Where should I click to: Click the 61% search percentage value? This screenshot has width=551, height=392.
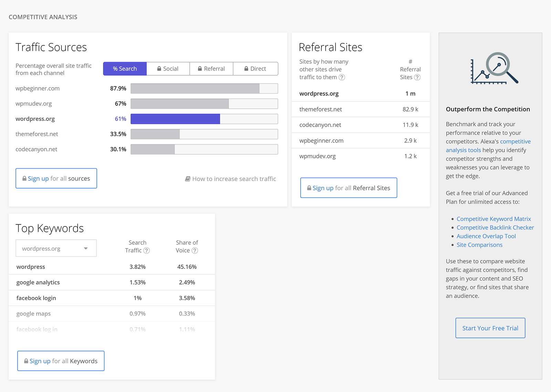tap(121, 119)
